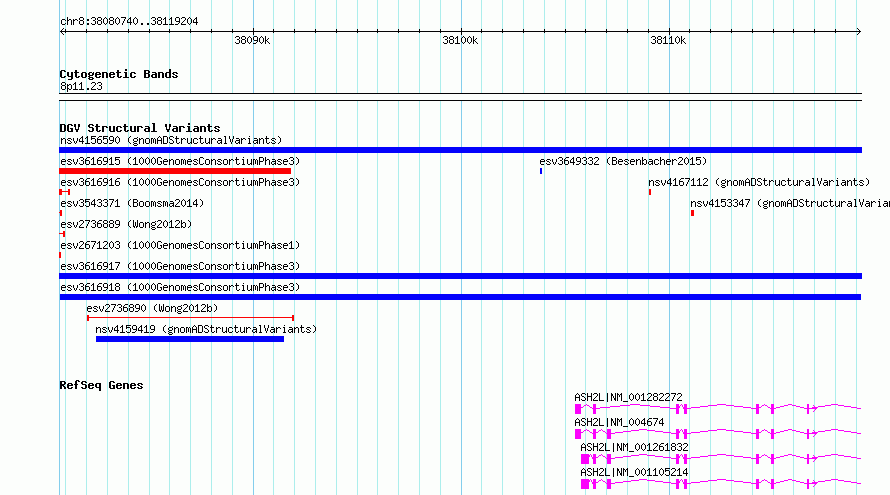Select the blue nsv4156590 variant bar

click(x=460, y=150)
